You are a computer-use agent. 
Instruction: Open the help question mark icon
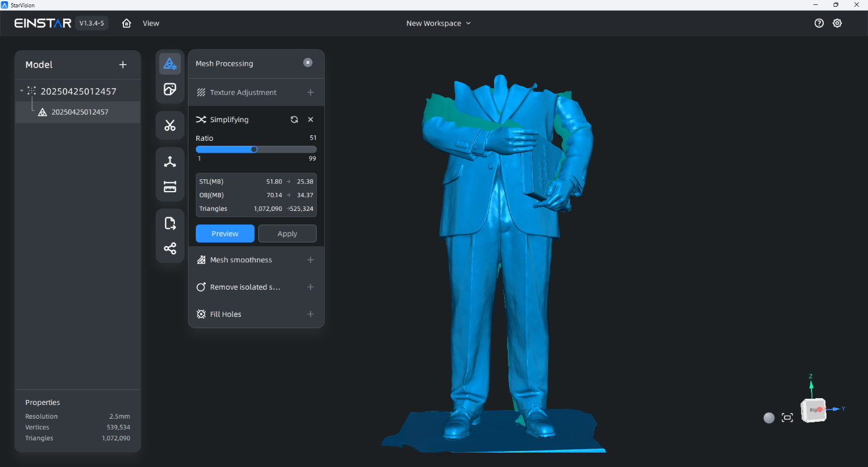(819, 24)
